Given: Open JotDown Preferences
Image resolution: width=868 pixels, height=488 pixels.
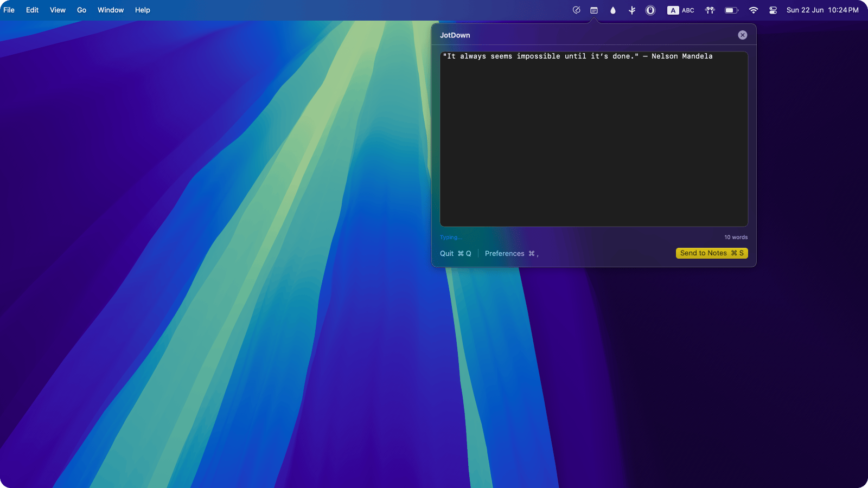Looking at the screenshot, I should point(512,254).
